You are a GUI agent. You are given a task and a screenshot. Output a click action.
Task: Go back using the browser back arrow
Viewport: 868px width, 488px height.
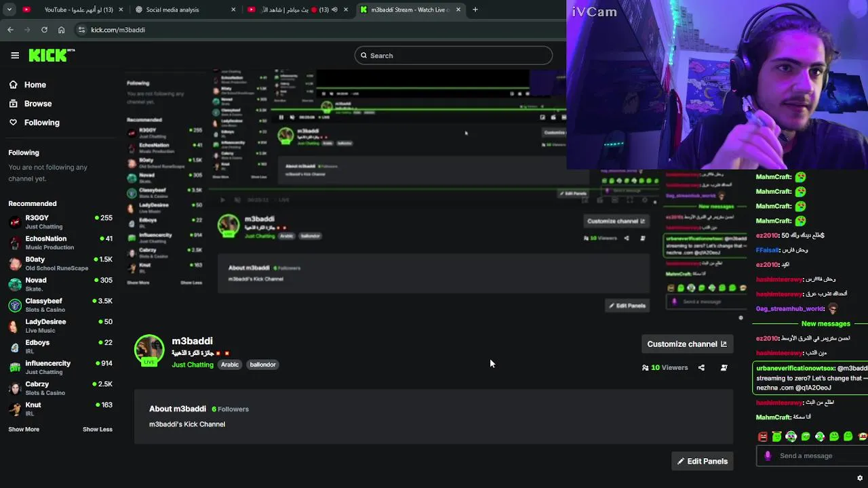coord(10,30)
